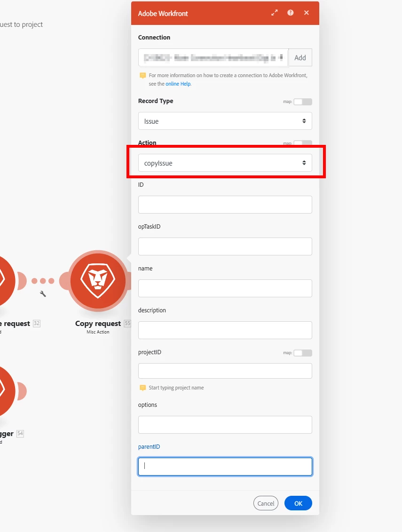Open the wrench icon on the route

(43, 294)
